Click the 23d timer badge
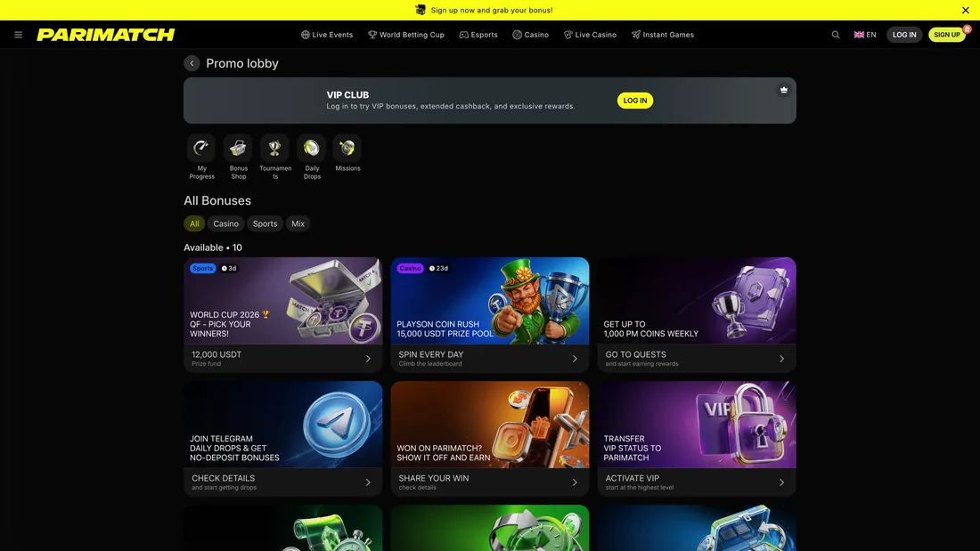The image size is (980, 551). point(439,268)
